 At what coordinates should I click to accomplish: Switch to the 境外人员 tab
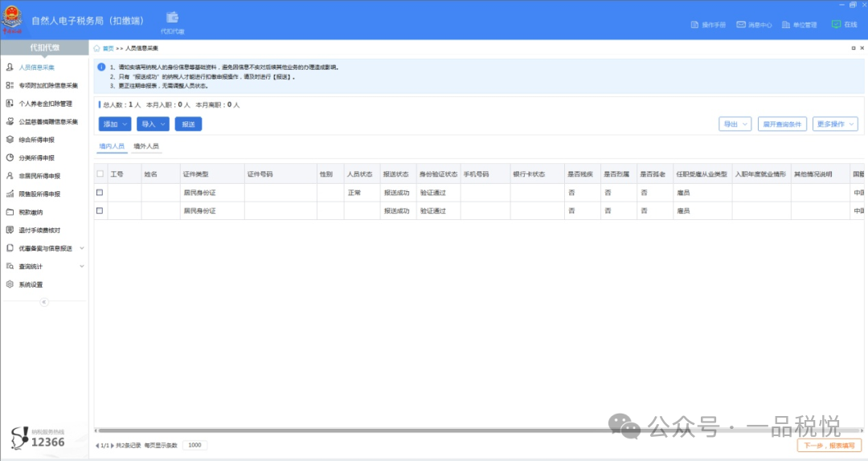coord(146,147)
